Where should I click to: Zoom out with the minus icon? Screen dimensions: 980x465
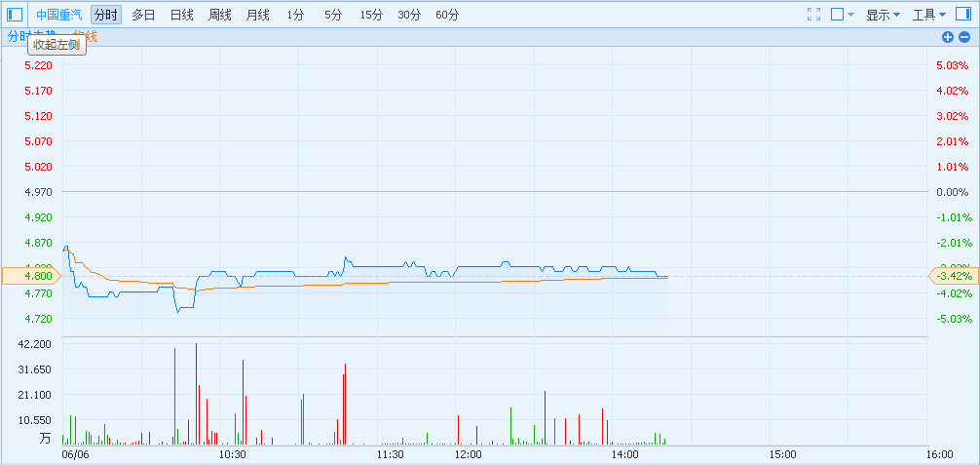click(963, 37)
